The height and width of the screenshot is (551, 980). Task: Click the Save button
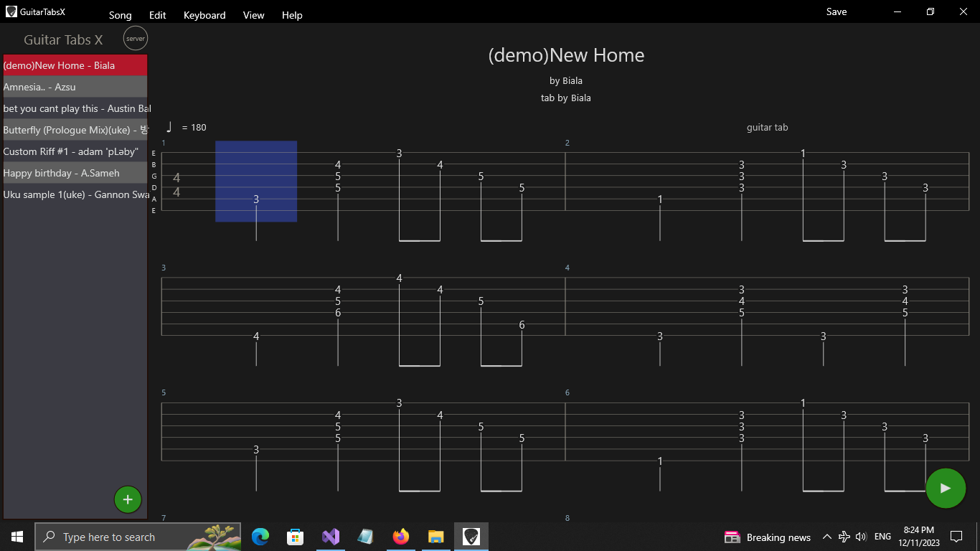coord(837,11)
